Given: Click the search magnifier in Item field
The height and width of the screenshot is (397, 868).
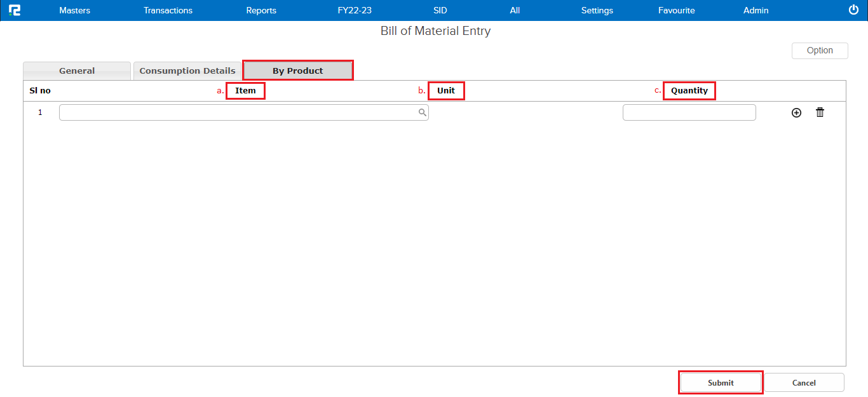Looking at the screenshot, I should click(x=422, y=112).
